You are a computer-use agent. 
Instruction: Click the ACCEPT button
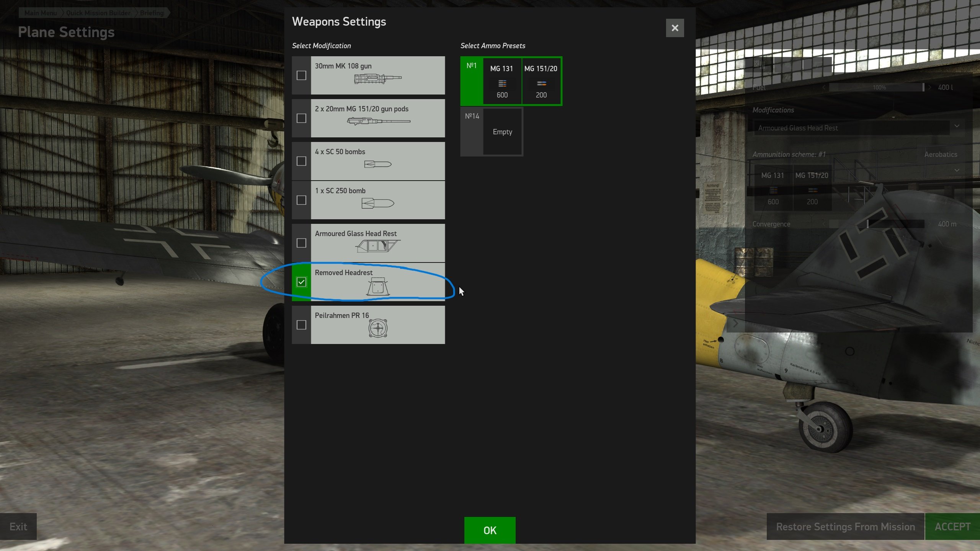click(x=952, y=527)
